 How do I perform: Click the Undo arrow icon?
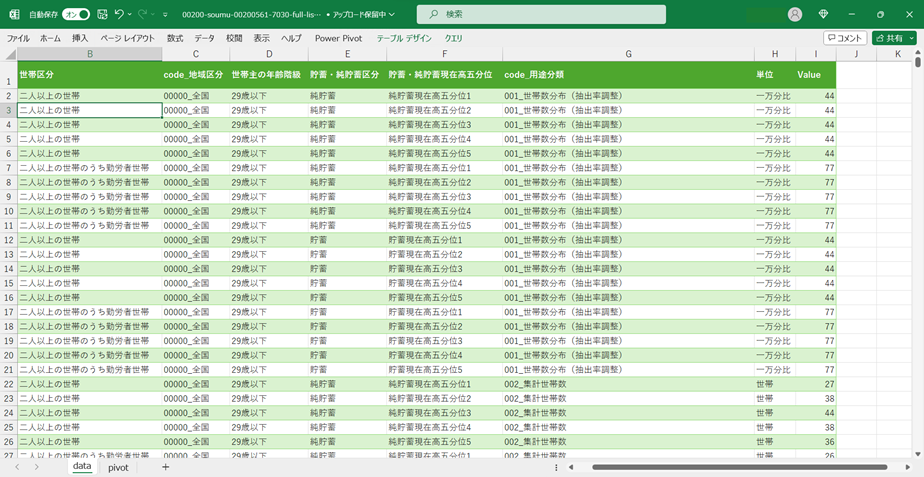pos(119,15)
